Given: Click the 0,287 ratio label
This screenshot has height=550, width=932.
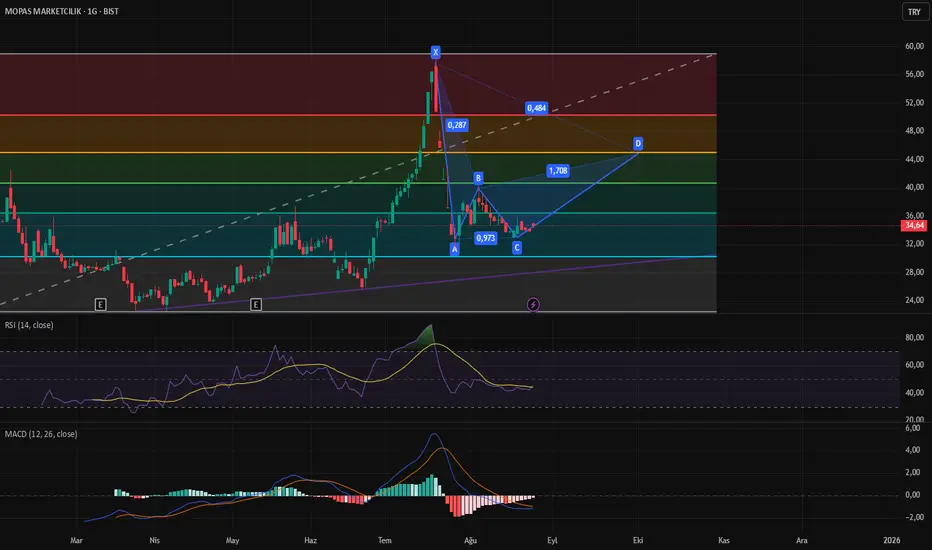Looking at the screenshot, I should click(x=456, y=125).
